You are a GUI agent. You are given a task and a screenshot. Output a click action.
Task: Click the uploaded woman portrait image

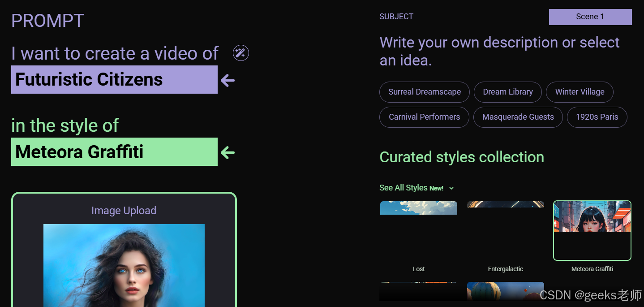(124, 265)
